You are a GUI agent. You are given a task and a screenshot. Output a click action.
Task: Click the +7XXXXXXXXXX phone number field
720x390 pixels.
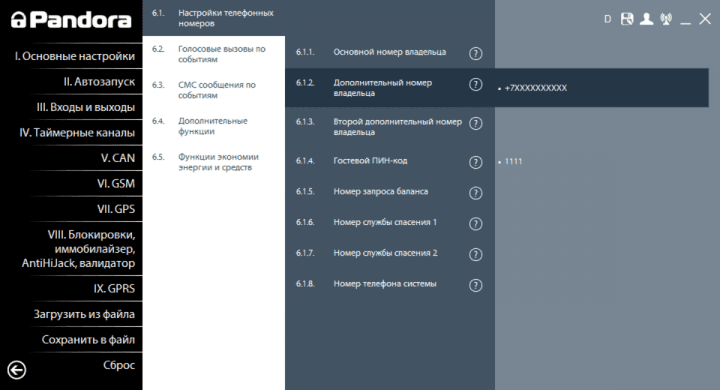536,88
